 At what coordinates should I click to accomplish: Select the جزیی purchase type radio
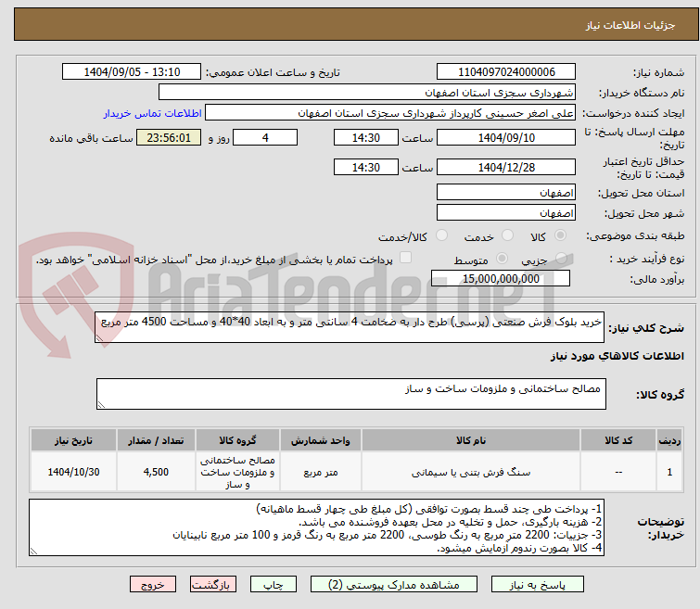point(561,259)
